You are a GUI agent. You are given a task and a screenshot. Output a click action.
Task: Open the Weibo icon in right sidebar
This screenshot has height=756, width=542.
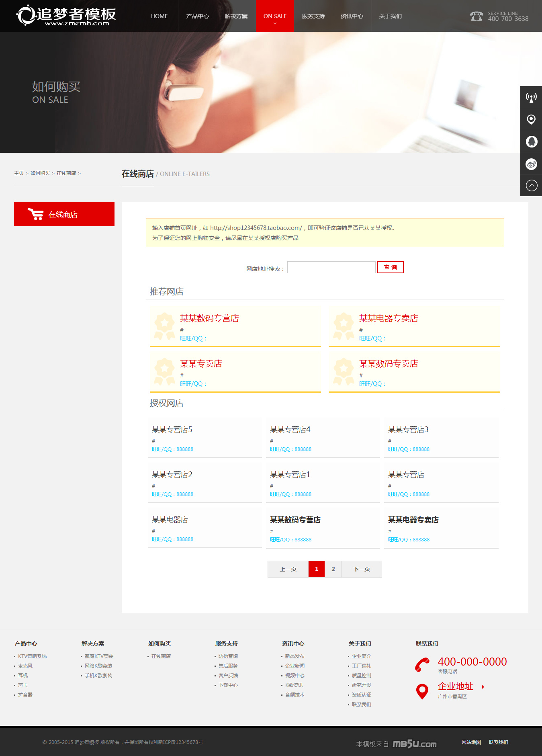[531, 164]
